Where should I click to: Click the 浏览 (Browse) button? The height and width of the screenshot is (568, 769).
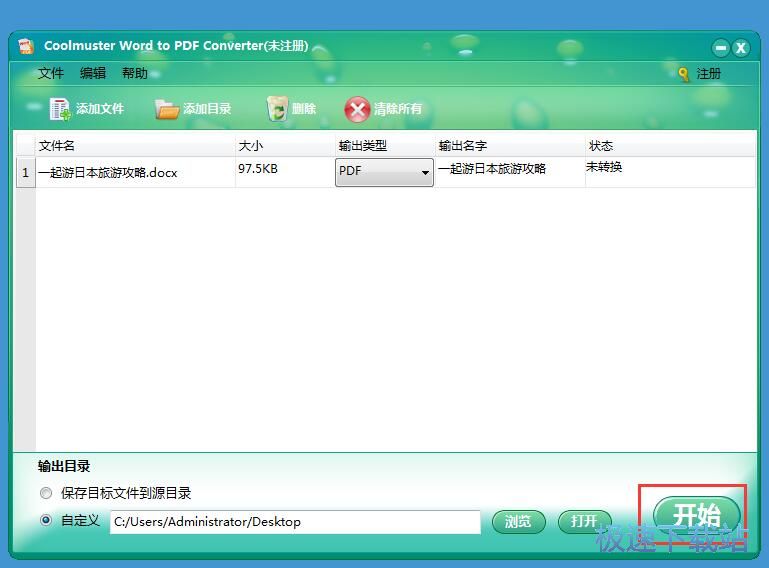(x=518, y=521)
